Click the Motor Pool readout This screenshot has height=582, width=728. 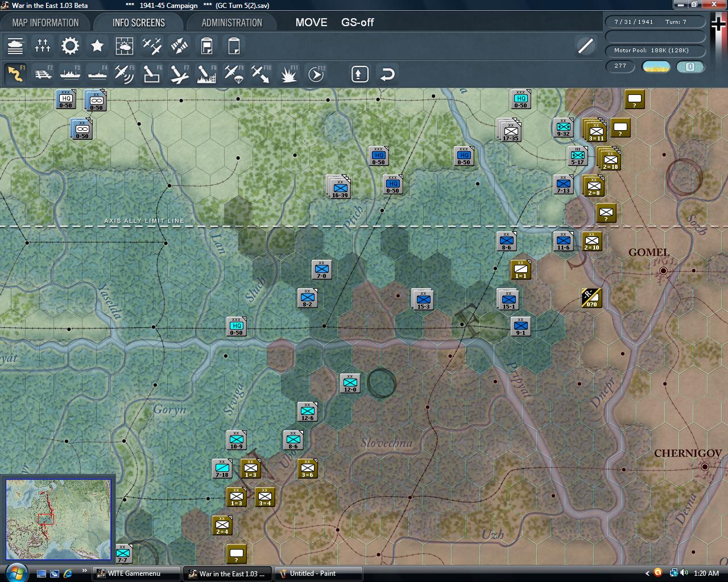[x=655, y=51]
